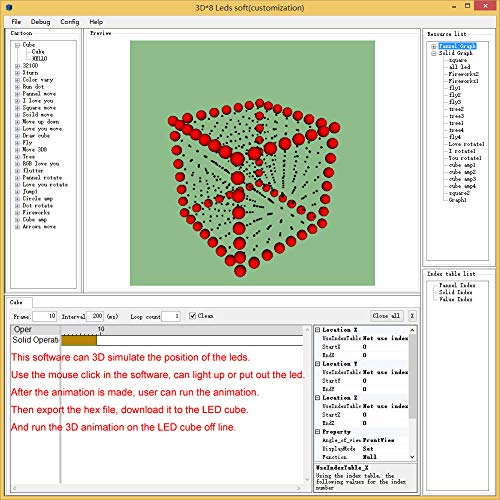Select the HELLO child item under Cube
The image size is (500, 500).
pyautogui.click(x=40, y=59)
